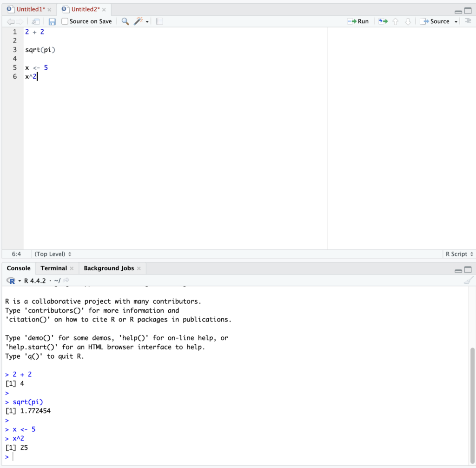Click the Run button
476x468 pixels.
(358, 21)
